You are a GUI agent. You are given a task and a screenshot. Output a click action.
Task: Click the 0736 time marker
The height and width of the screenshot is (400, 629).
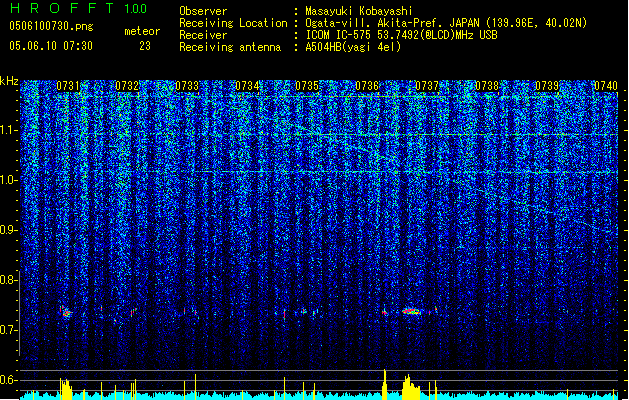click(x=367, y=86)
